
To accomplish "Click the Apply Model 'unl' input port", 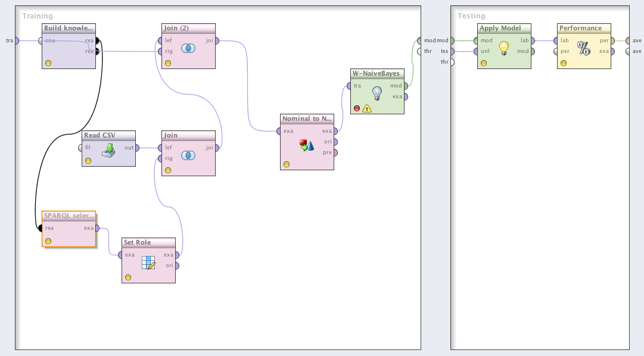I will coord(475,51).
